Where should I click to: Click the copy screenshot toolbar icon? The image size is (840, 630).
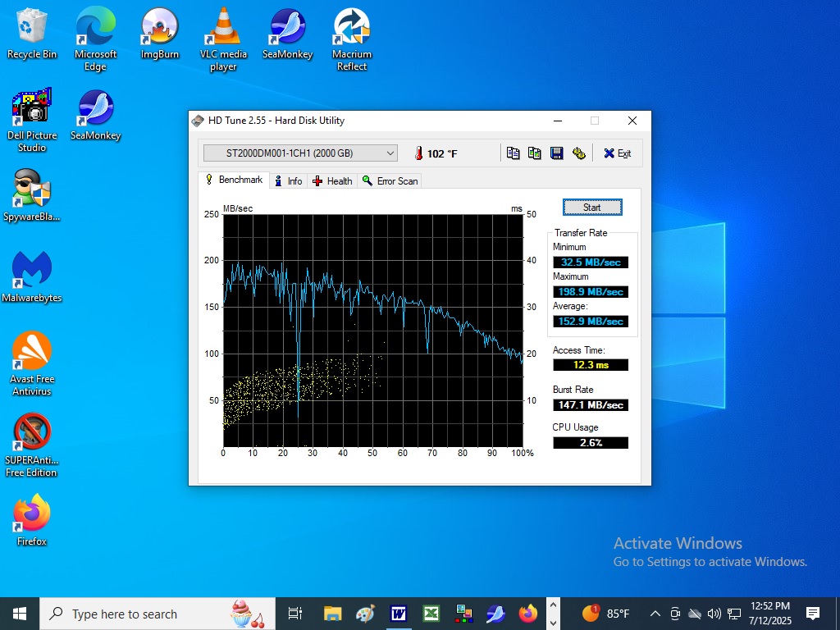[535, 153]
